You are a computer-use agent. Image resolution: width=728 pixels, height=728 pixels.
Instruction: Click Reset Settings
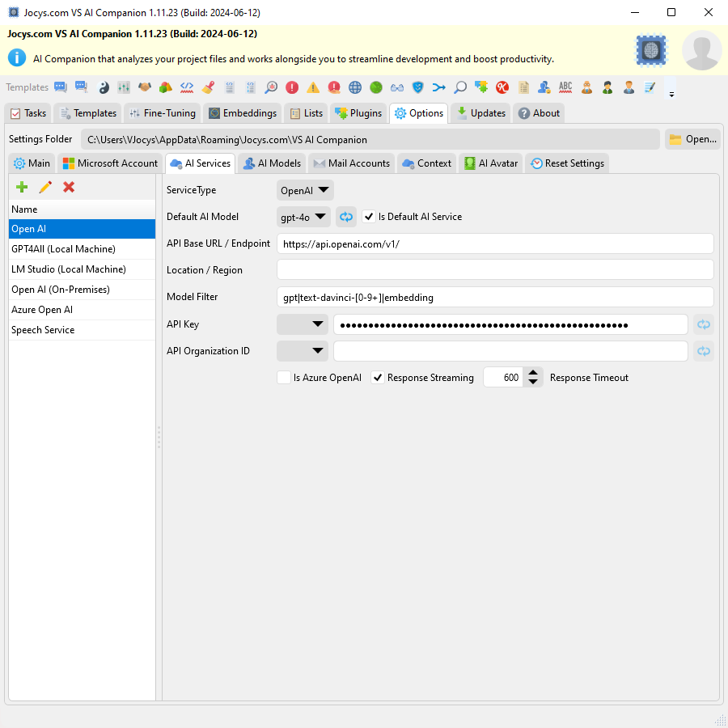point(567,163)
